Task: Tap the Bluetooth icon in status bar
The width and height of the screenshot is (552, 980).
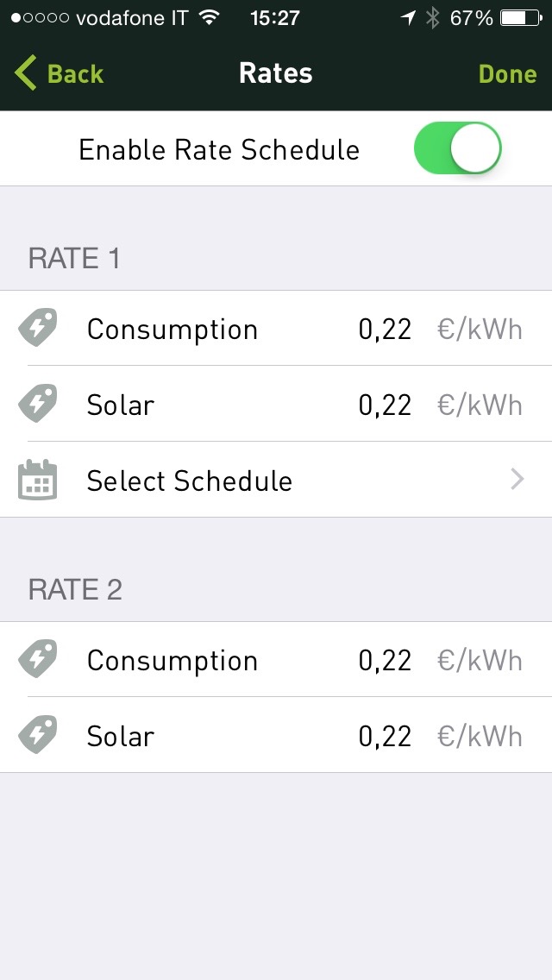Action: tap(432, 18)
